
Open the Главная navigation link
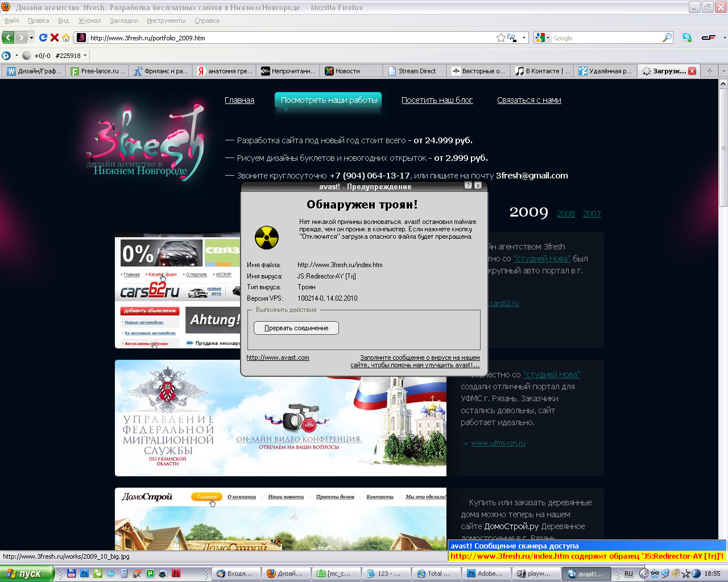pos(239,100)
